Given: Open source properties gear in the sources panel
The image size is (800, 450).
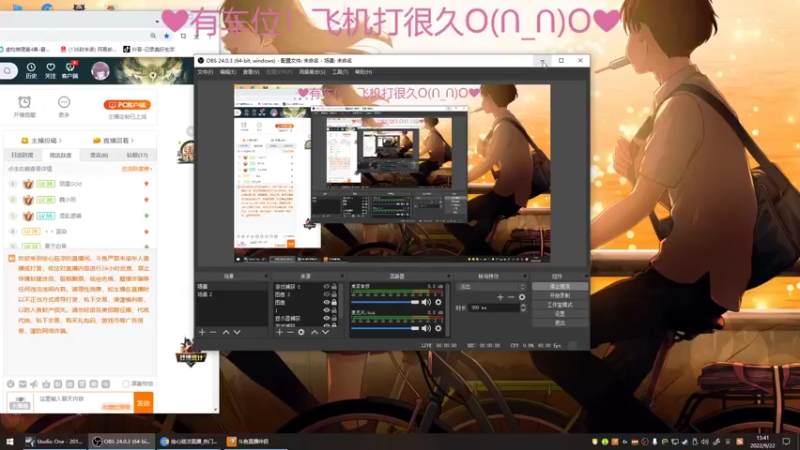Looking at the screenshot, I should (301, 332).
